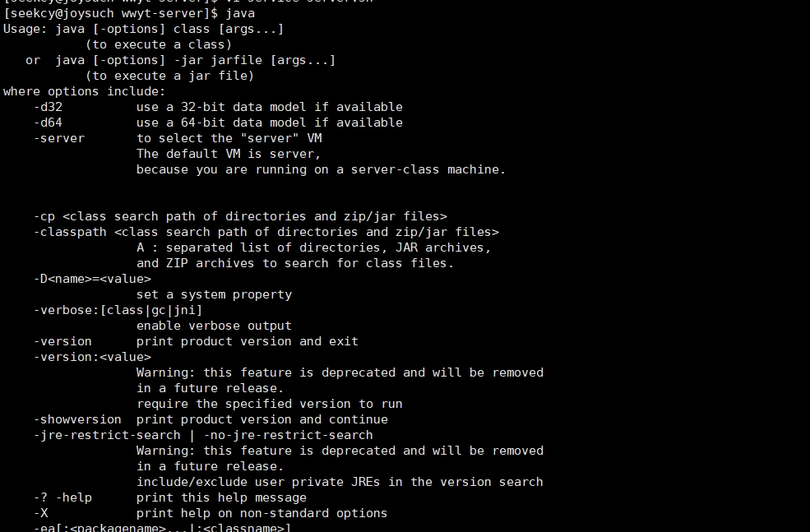Click the '[seekcy@joysuch wwyt-server]$' prompt
This screenshot has height=532, width=810.
click(x=110, y=13)
